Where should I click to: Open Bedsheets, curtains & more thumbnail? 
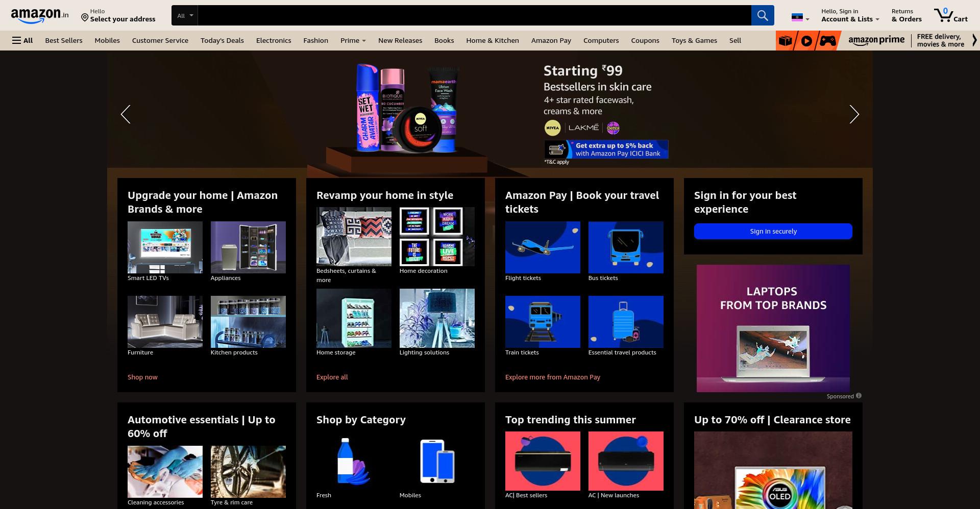[x=354, y=237]
